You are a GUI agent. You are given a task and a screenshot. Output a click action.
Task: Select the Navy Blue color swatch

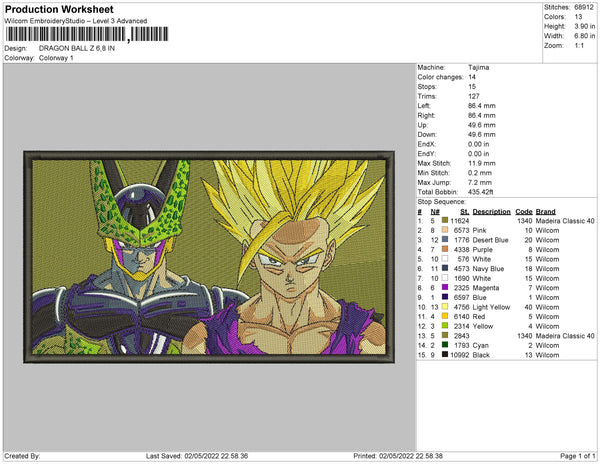[445, 268]
